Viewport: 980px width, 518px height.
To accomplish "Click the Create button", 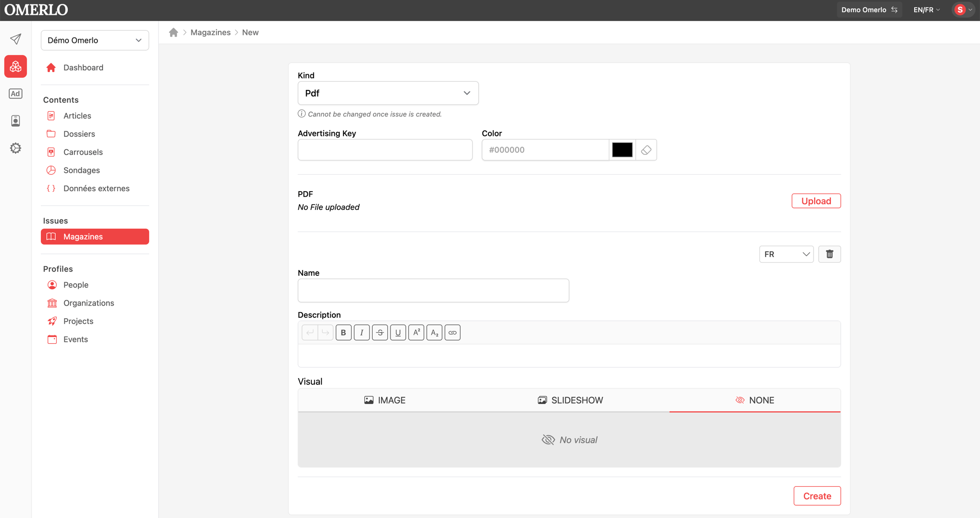I will click(817, 496).
